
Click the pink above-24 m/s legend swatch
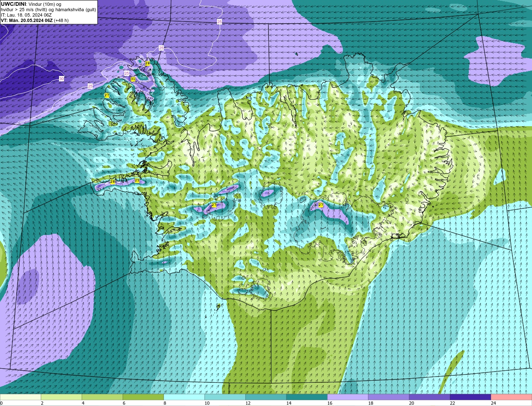tap(512, 397)
